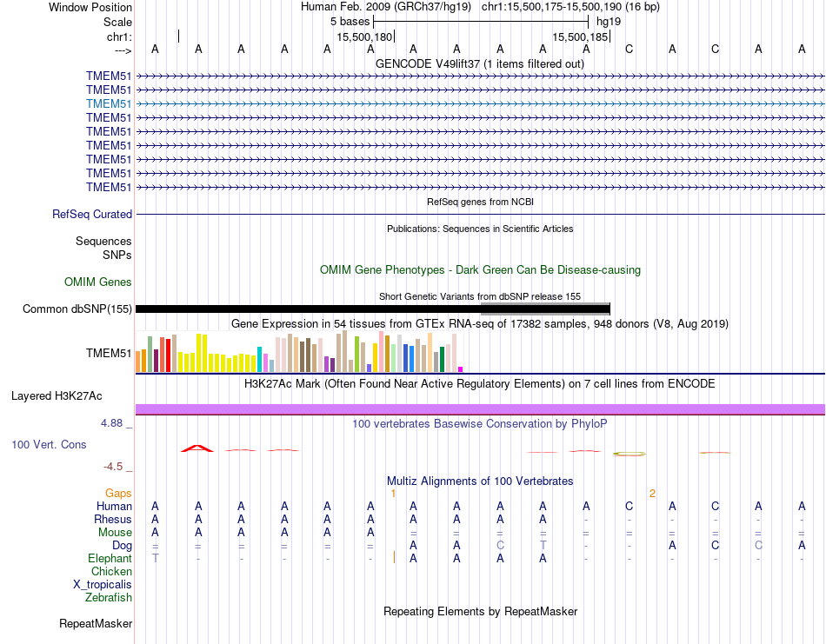This screenshot has height=644, width=826.
Task: Click the chr1:15,500,175-15,500,190 position title
Action: click(570, 7)
